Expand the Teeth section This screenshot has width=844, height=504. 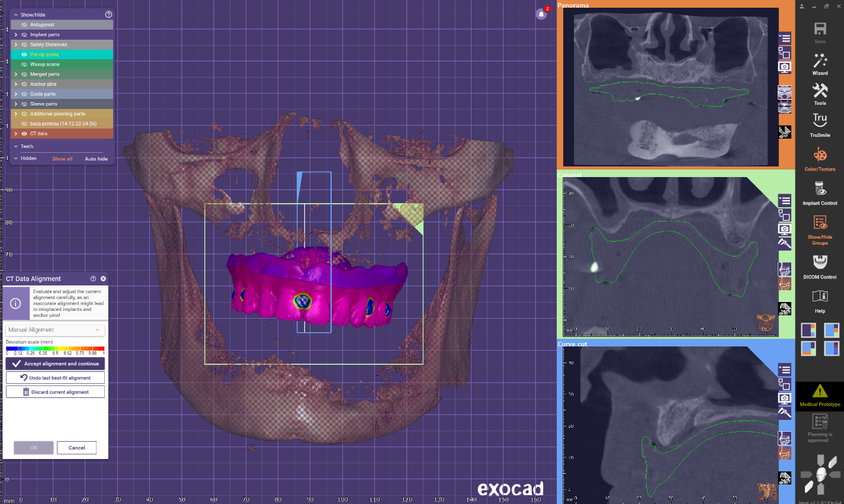point(16,146)
